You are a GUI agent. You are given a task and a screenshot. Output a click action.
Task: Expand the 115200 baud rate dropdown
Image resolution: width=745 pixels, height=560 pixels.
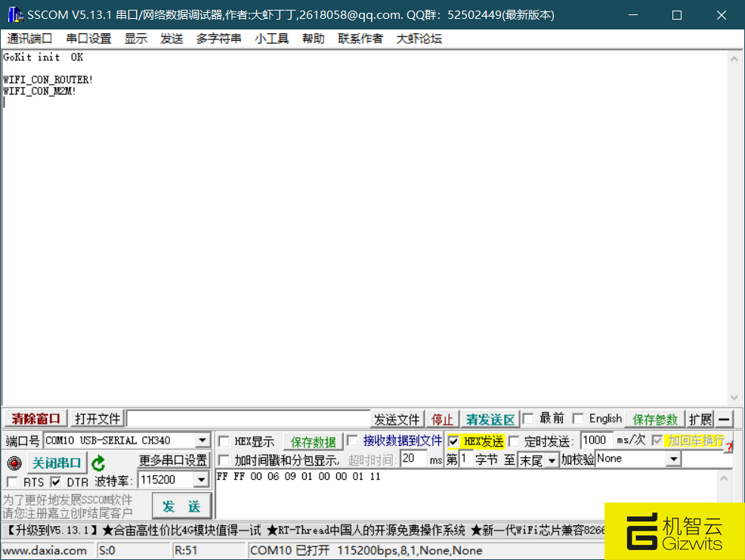point(202,480)
